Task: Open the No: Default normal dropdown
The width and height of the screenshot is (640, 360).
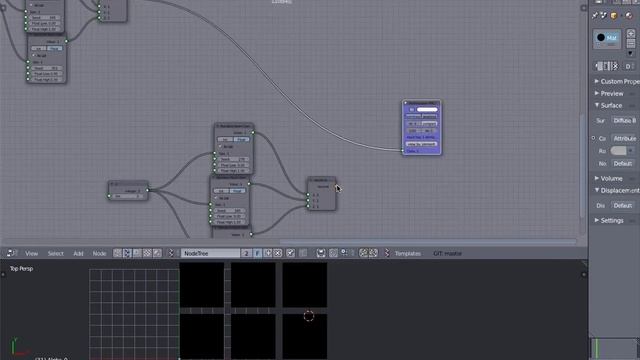Action: (x=623, y=164)
